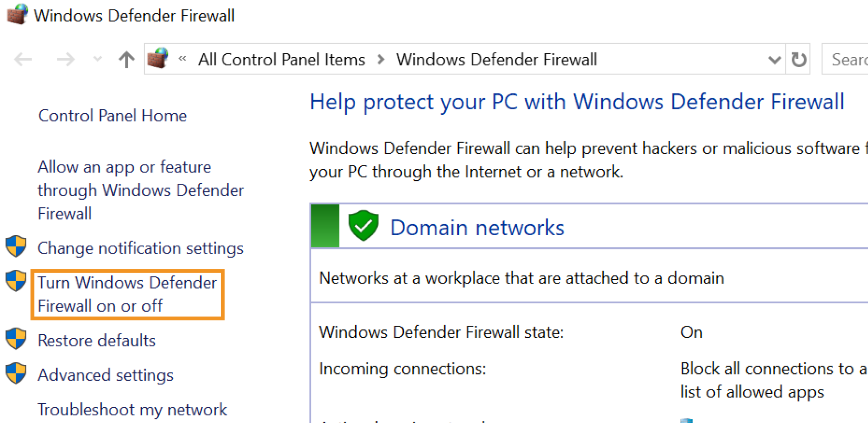Click the refresh icon in the address bar
Viewport: 868px width, 423px height.
[x=798, y=59]
